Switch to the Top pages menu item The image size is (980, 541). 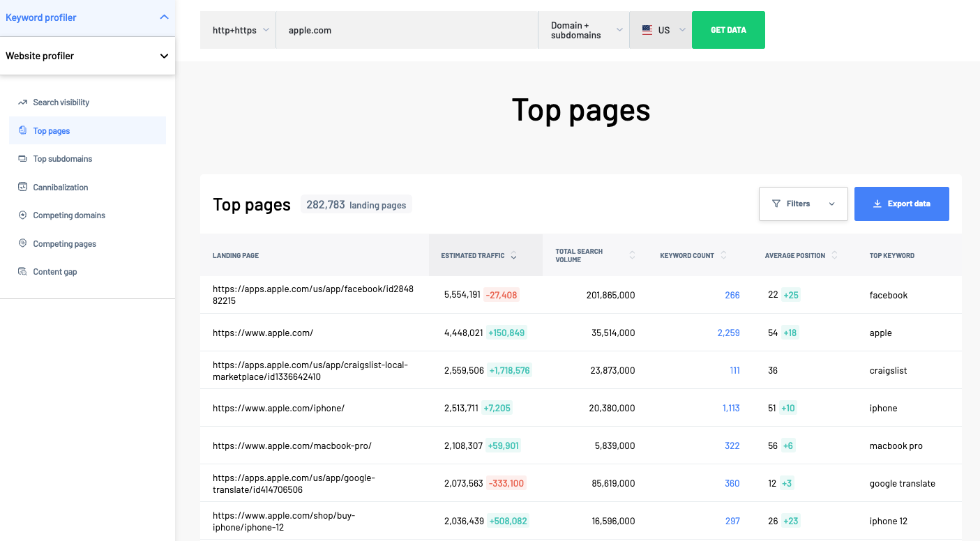pos(51,130)
